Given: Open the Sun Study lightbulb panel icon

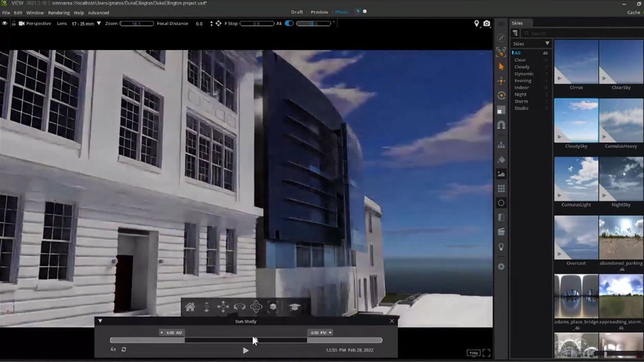Looking at the screenshot, I should (501, 247).
